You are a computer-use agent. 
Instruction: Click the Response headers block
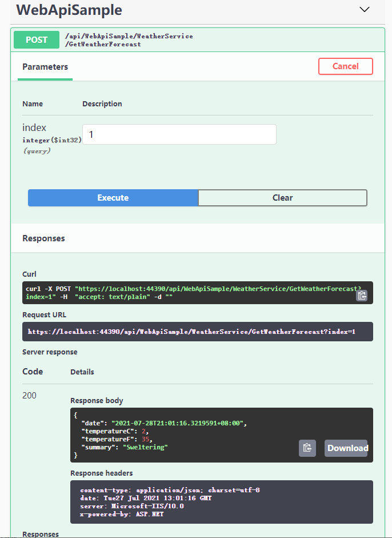coord(222,501)
